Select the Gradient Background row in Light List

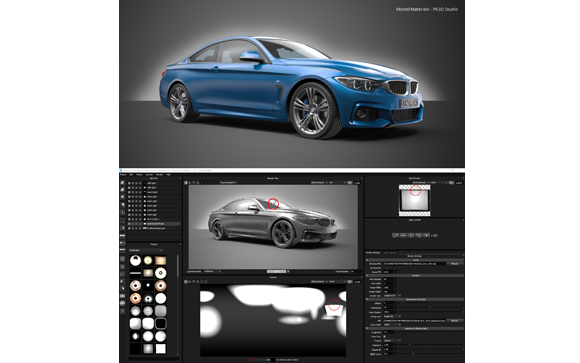click(x=154, y=228)
